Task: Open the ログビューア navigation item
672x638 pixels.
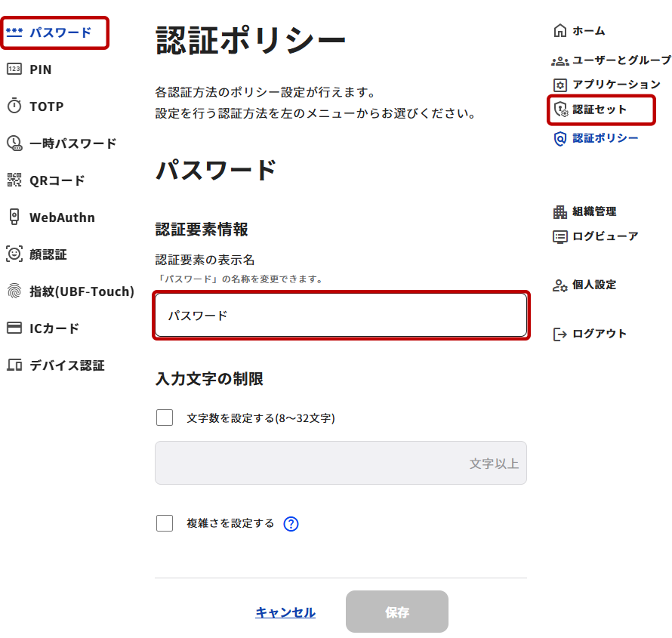Action: [x=605, y=236]
